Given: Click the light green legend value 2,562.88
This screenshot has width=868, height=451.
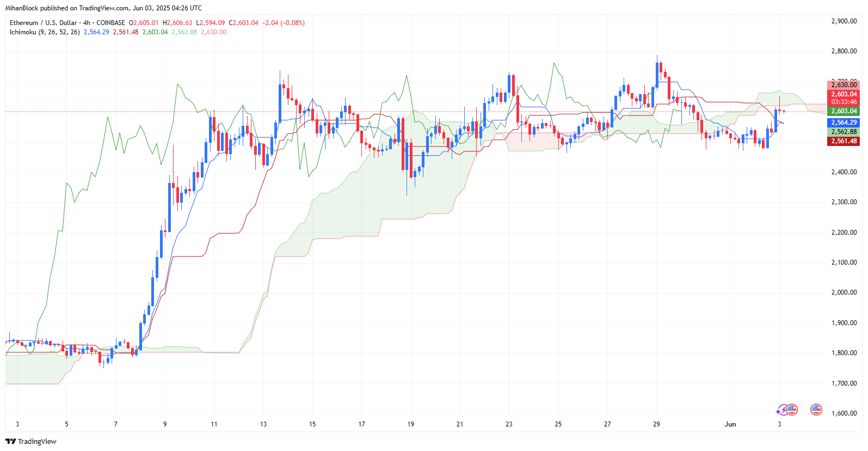Looking at the screenshot, I should pyautogui.click(x=184, y=32).
